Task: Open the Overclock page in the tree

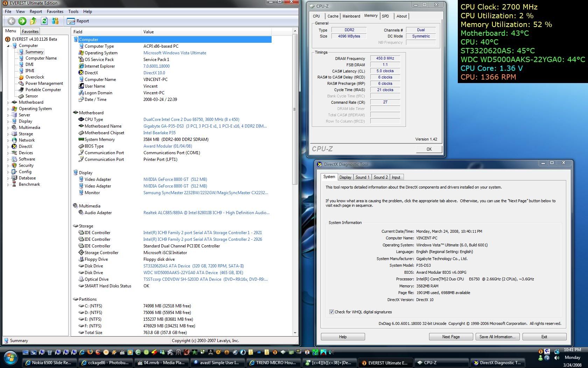Action: pyautogui.click(x=35, y=77)
